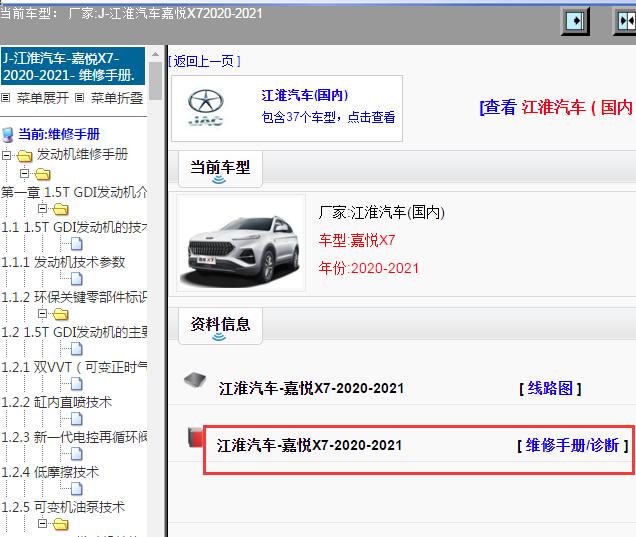Click folder icon above 1.2 1.5T GDI发动机
Image resolution: width=636 pixels, height=537 pixels.
point(60,314)
